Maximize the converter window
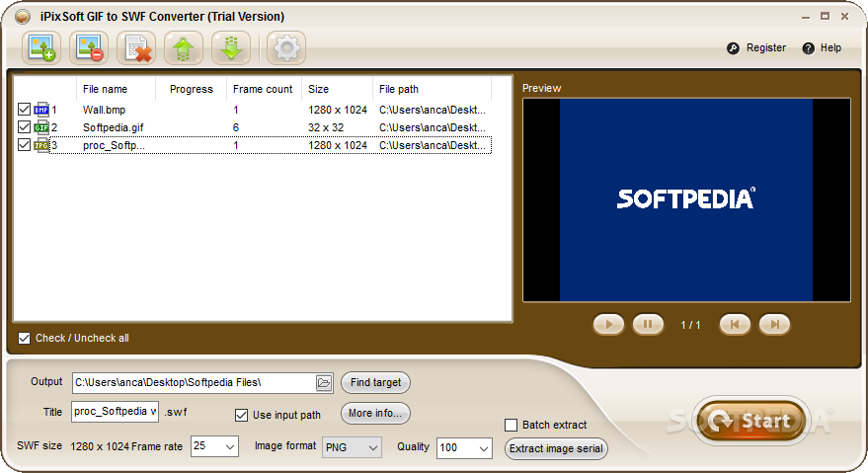Image resolution: width=868 pixels, height=473 pixels. (x=826, y=17)
